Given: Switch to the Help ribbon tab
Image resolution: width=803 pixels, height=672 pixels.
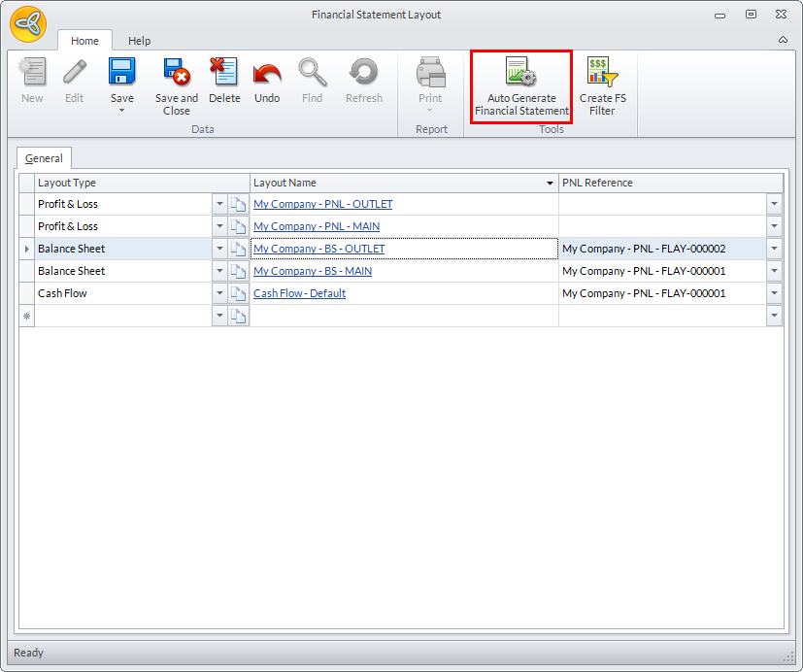Looking at the screenshot, I should [140, 41].
